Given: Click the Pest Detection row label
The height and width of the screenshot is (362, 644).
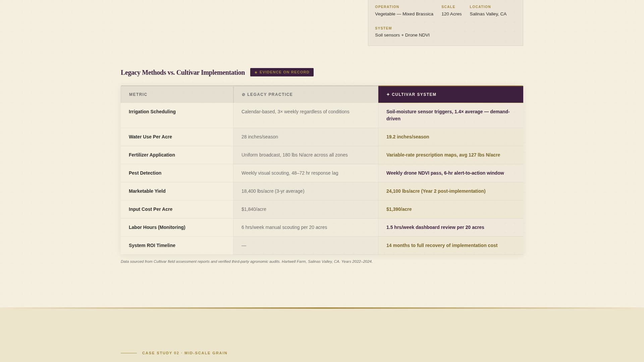Looking at the screenshot, I should pos(145,173).
